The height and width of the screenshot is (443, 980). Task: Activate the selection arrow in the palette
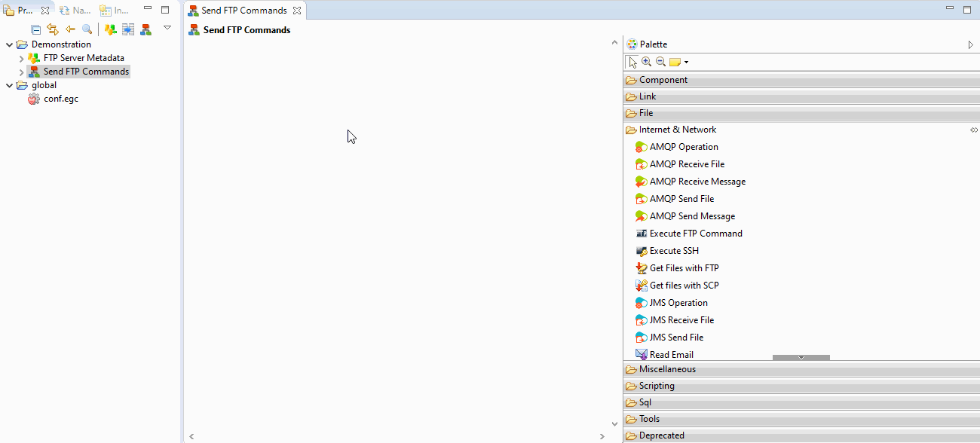[x=632, y=61]
